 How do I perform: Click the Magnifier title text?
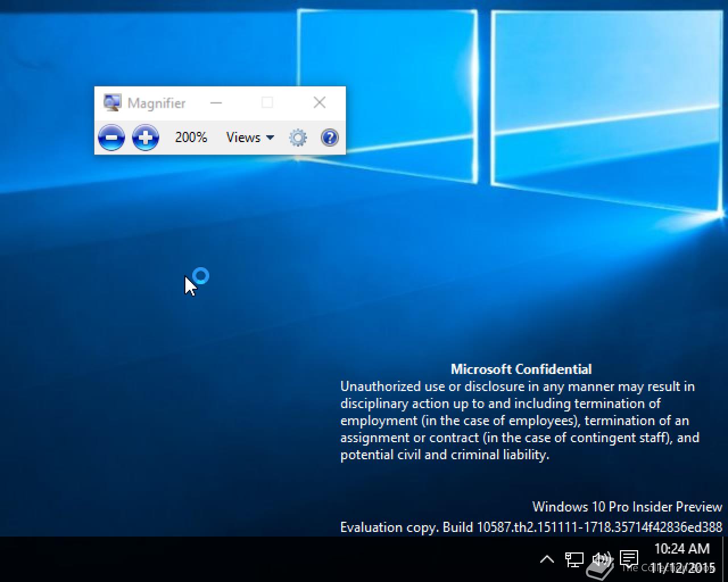pyautogui.click(x=156, y=103)
